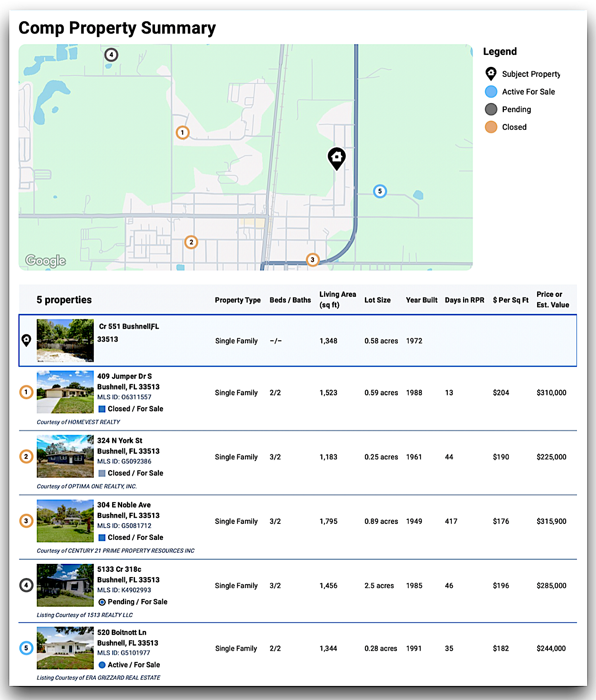596x700 pixels.
Task: Open the 520 Boitnott Ln listing photo
Action: [65, 648]
